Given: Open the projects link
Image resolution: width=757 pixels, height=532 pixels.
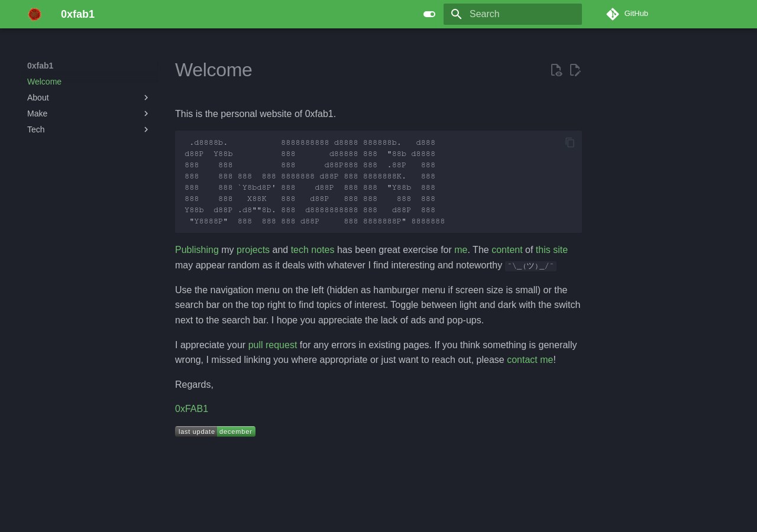Looking at the screenshot, I should [253, 250].
